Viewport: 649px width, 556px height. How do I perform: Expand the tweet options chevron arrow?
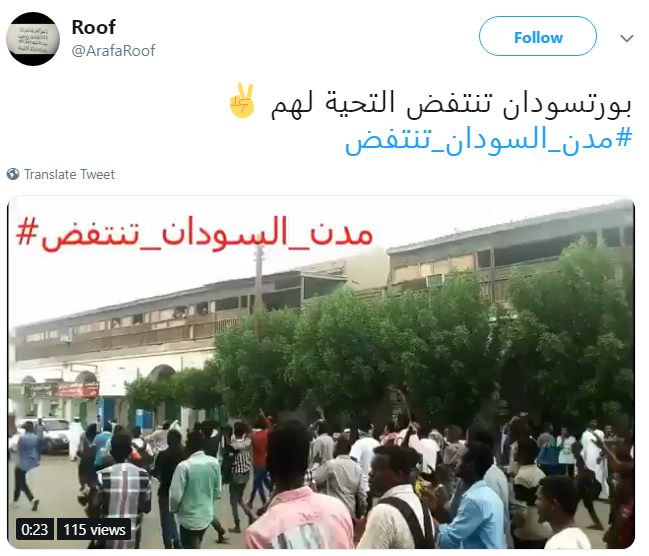[627, 39]
